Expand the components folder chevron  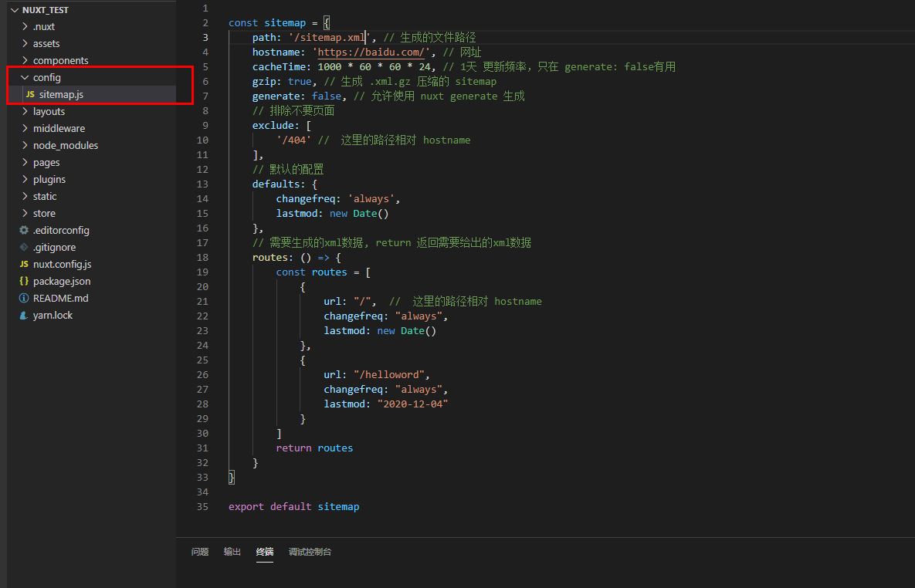click(25, 60)
